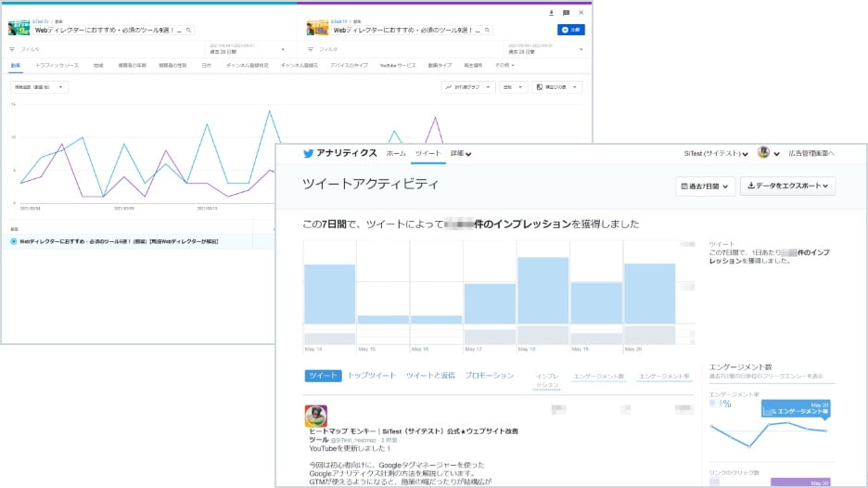The image size is (868, 488).
Task: Open the feedback icon beside download
Action: point(566,13)
